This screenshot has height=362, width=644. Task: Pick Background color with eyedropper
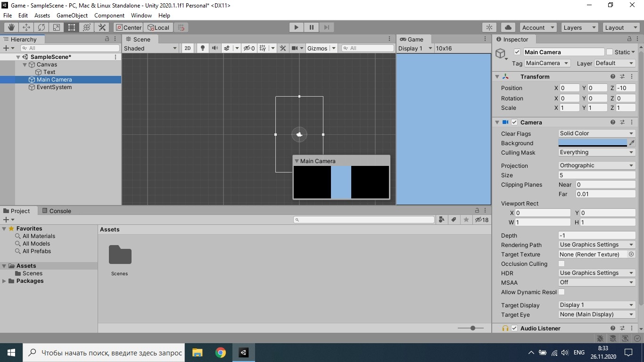632,143
